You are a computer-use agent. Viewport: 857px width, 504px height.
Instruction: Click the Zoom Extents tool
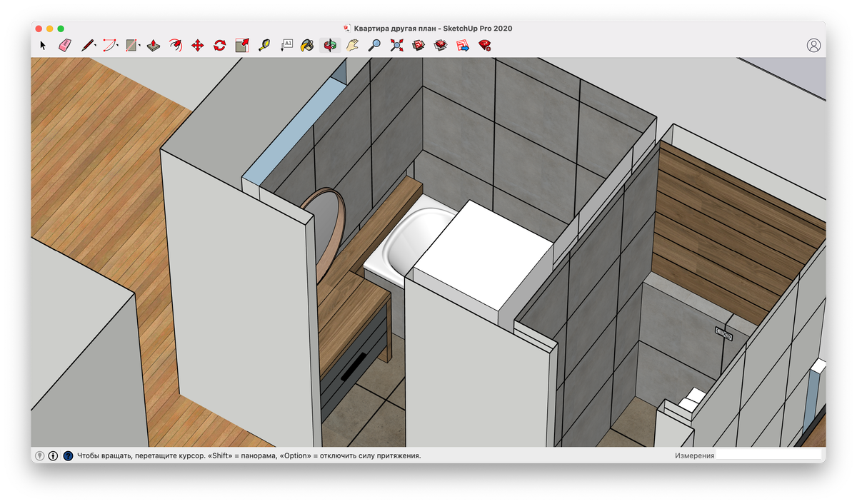coord(396,45)
